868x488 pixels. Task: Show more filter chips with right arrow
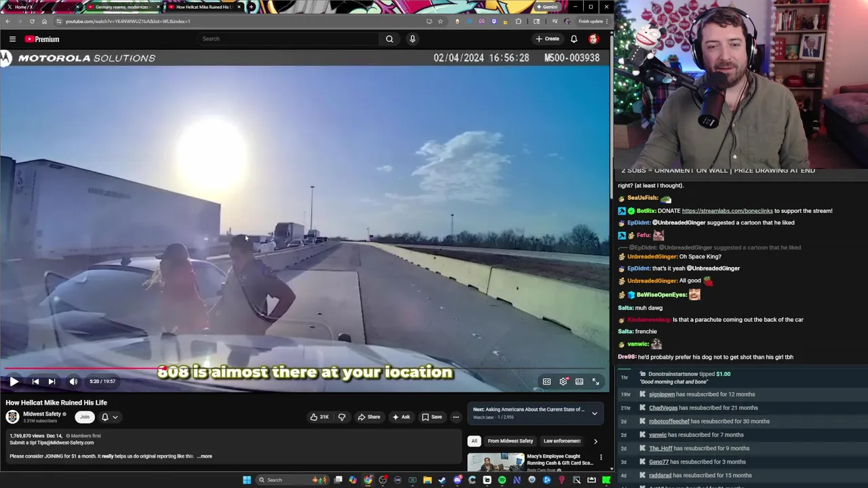pos(595,441)
